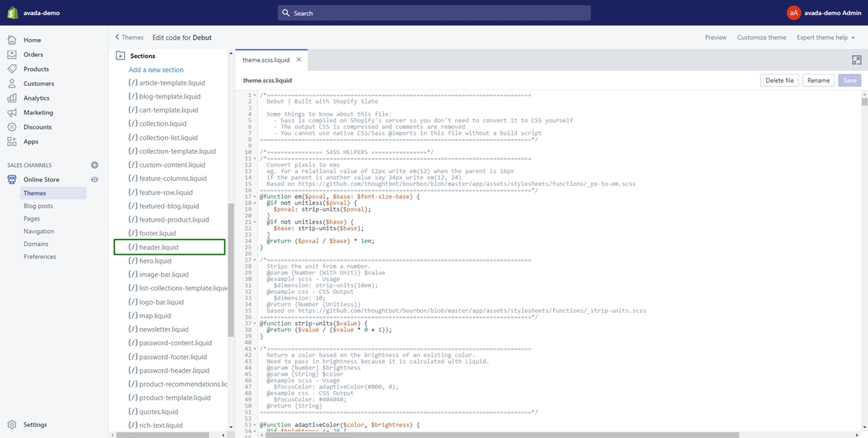868x438 pixels.
Task: View online store with eye icon
Action: pyautogui.click(x=95, y=180)
